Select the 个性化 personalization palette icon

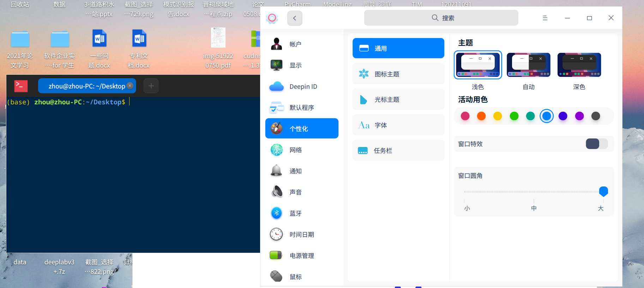[276, 128]
